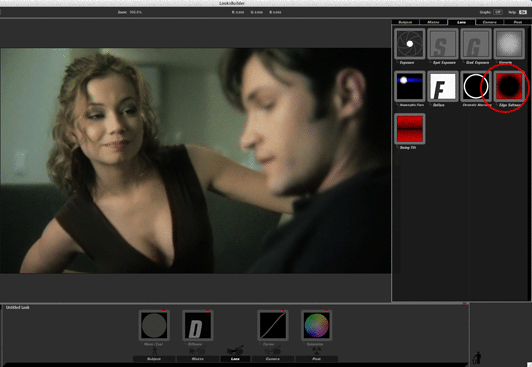This screenshot has height=367, width=532.
Task: Click the preview image of the couple
Action: click(x=195, y=160)
